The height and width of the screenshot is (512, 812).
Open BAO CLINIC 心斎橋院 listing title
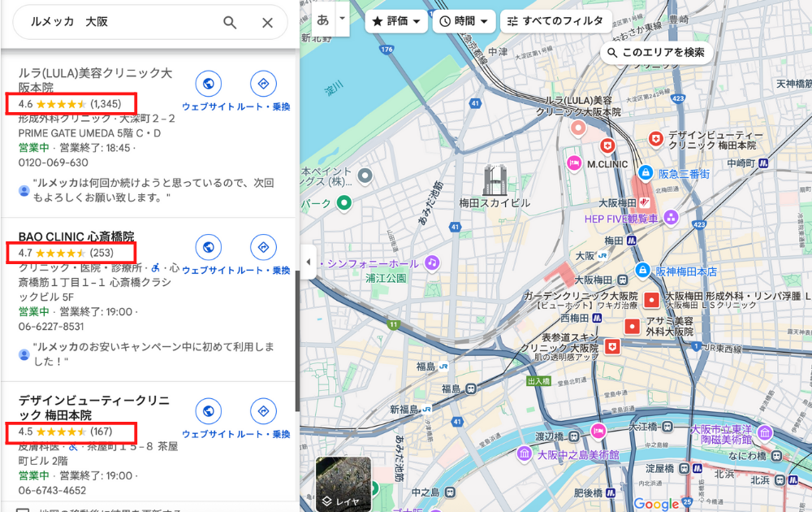click(76, 236)
